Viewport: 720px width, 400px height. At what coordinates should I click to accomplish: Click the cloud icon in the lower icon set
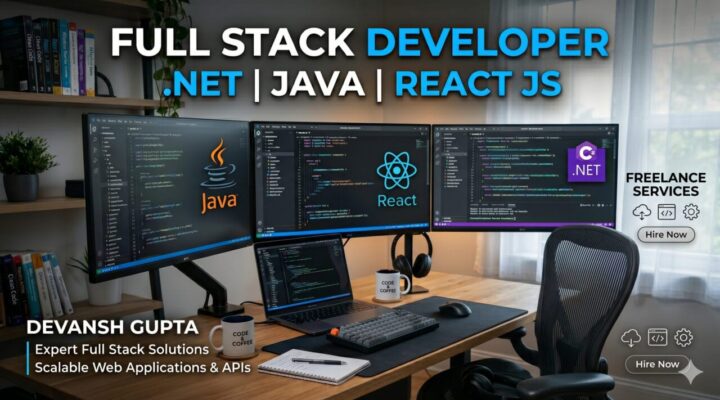coord(631,338)
